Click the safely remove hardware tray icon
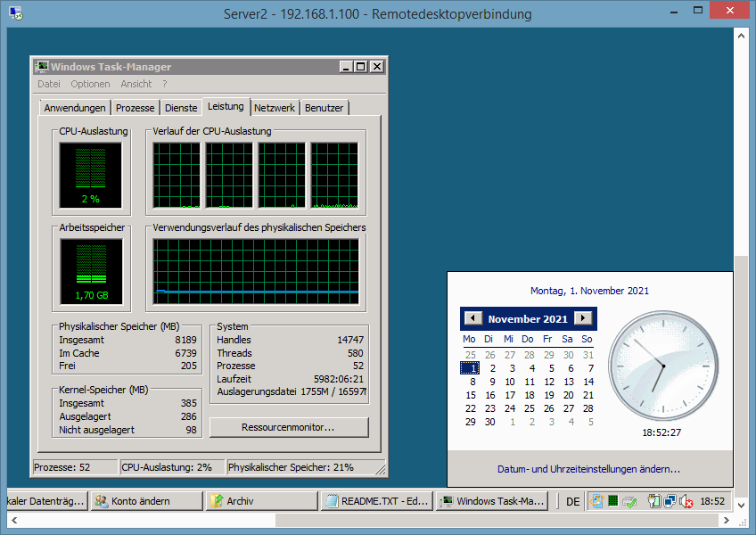Viewport: 756px width, 535px height. point(654,502)
